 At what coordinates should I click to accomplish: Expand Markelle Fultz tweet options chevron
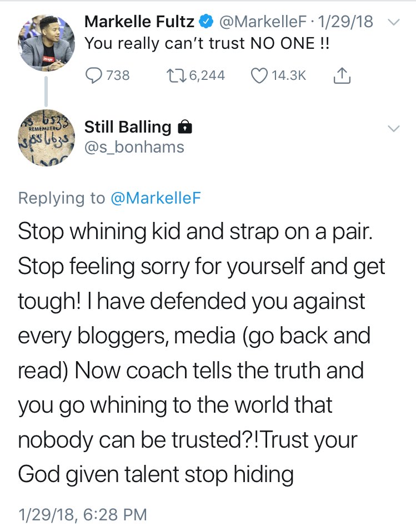point(393,23)
